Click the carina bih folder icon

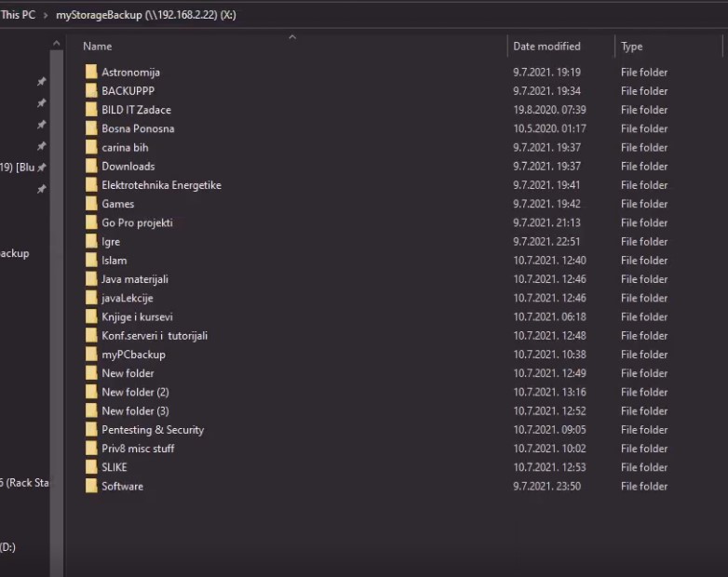(x=91, y=147)
